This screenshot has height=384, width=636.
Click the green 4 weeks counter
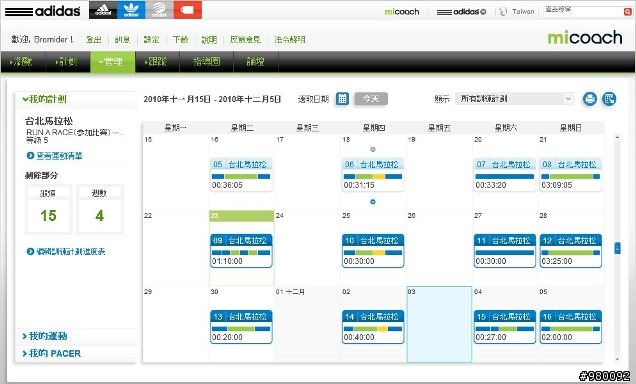[99, 216]
